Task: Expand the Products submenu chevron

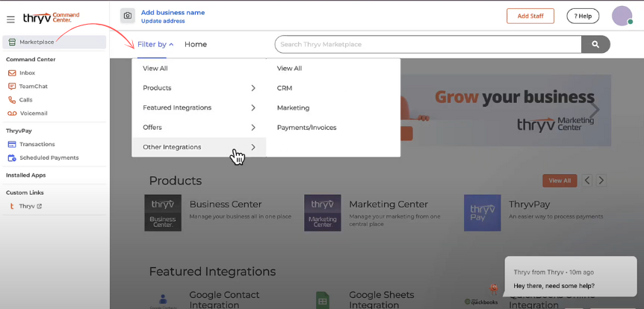Action: [253, 88]
